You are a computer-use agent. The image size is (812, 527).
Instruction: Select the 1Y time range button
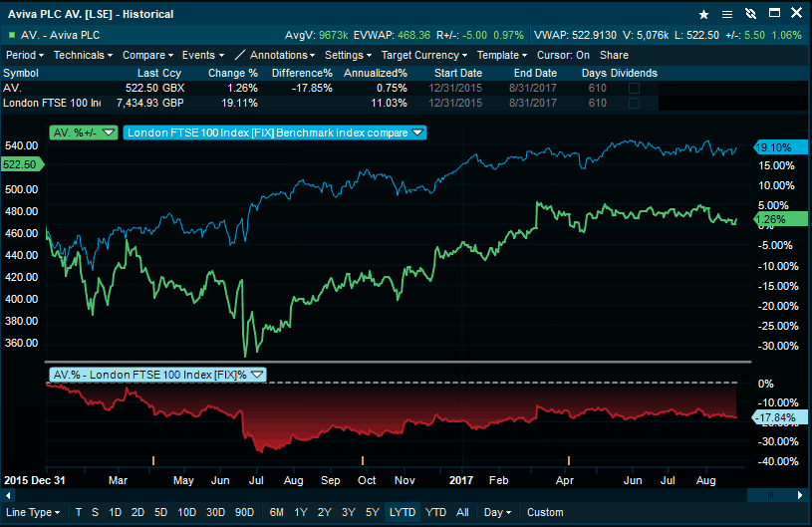(301, 513)
